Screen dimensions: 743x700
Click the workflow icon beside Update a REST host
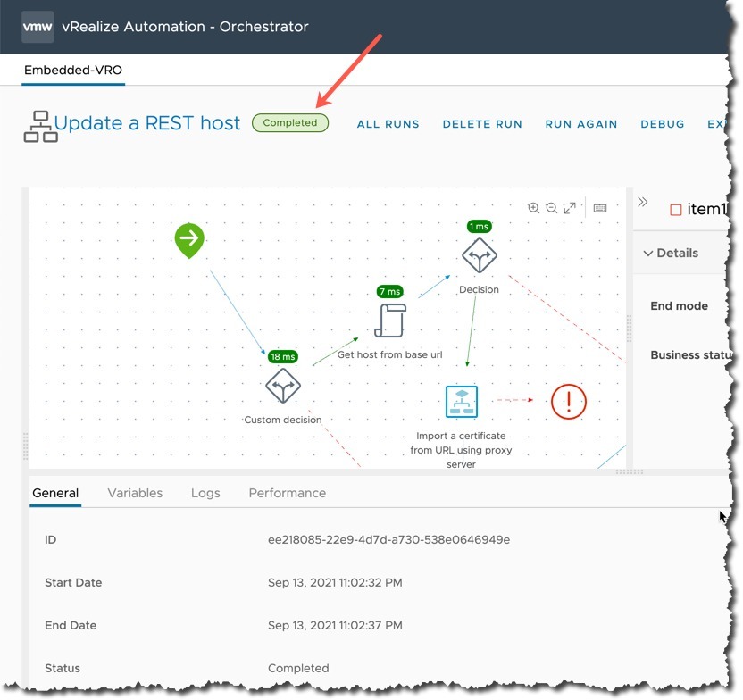coord(40,126)
